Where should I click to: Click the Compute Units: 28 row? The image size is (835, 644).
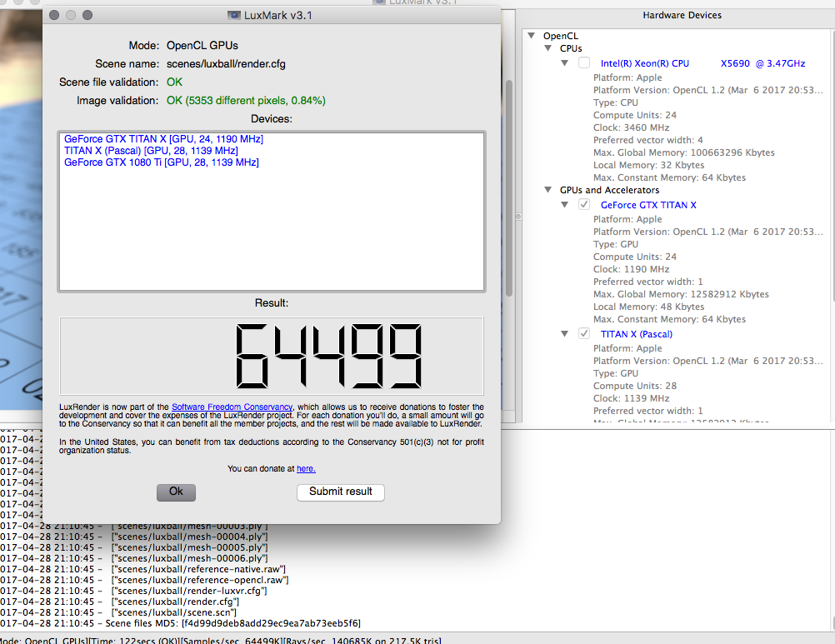click(x=635, y=386)
